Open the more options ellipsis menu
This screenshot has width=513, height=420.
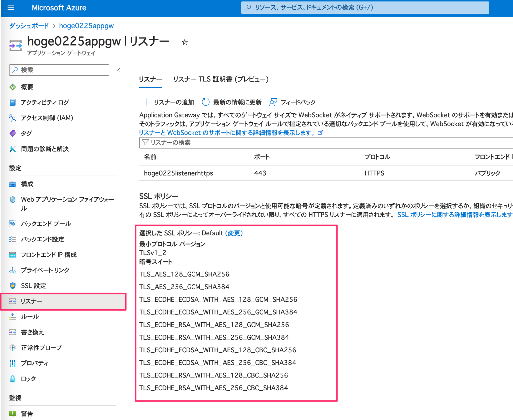[200, 42]
